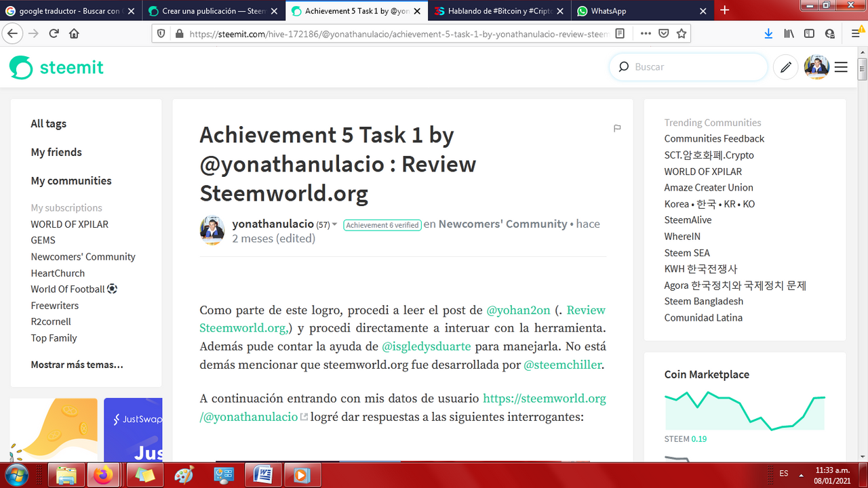Open WORLD OF XPILAR subscription
The width and height of the screenshot is (868, 488).
(x=69, y=224)
